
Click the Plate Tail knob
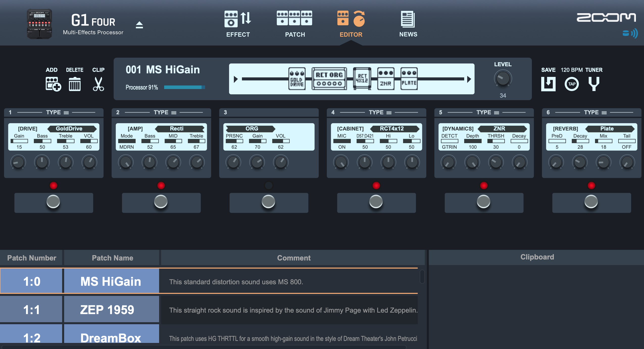coord(627,162)
